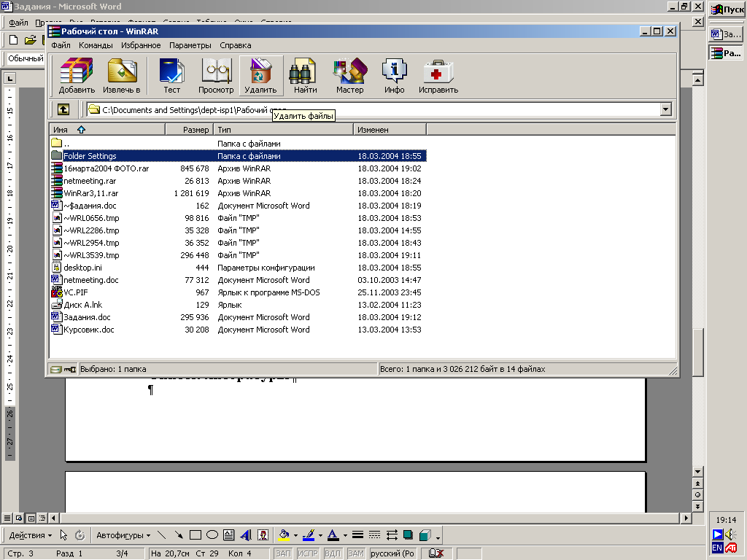Open WinRAR Избранное menu
Viewport: 747px width, 560px height.
[x=141, y=45]
